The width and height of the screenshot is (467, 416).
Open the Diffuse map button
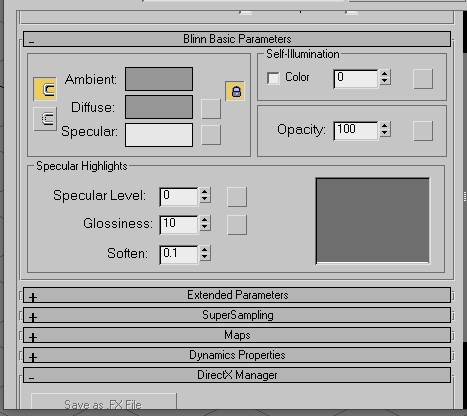click(x=211, y=109)
